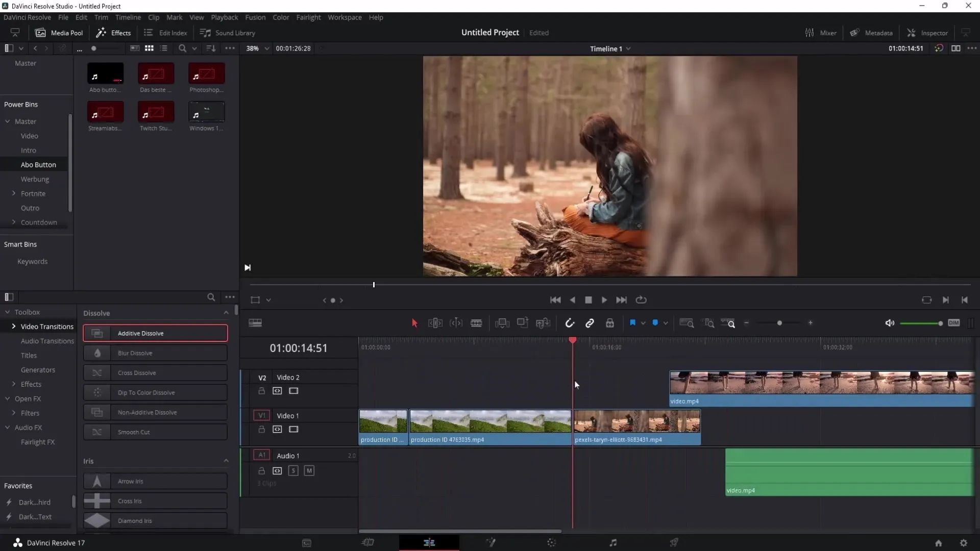Expand the Fortnite bin in Media Pool
The image size is (980, 551).
[14, 193]
